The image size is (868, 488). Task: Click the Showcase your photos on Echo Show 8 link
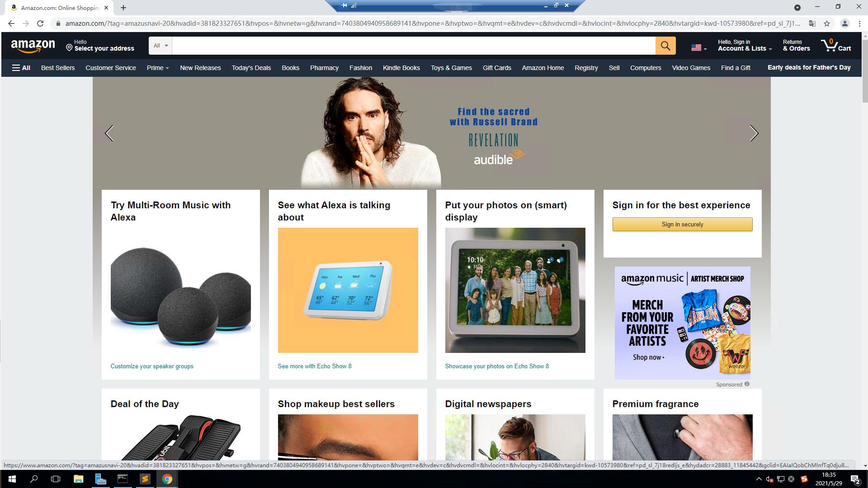click(x=497, y=366)
